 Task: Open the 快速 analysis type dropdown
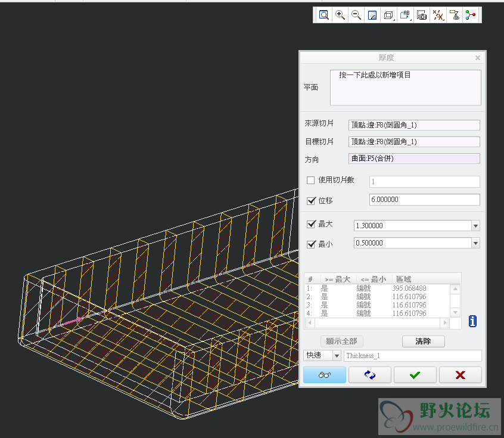pyautogui.click(x=322, y=355)
